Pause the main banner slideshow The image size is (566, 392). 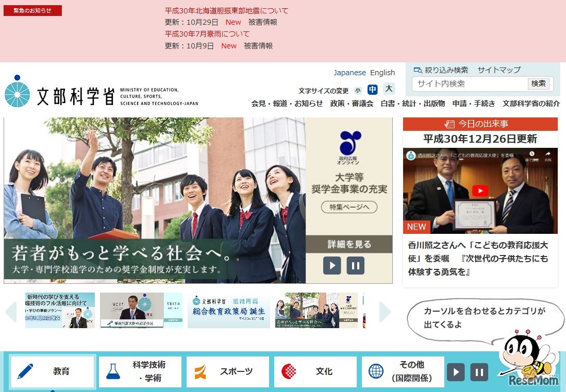(x=355, y=265)
